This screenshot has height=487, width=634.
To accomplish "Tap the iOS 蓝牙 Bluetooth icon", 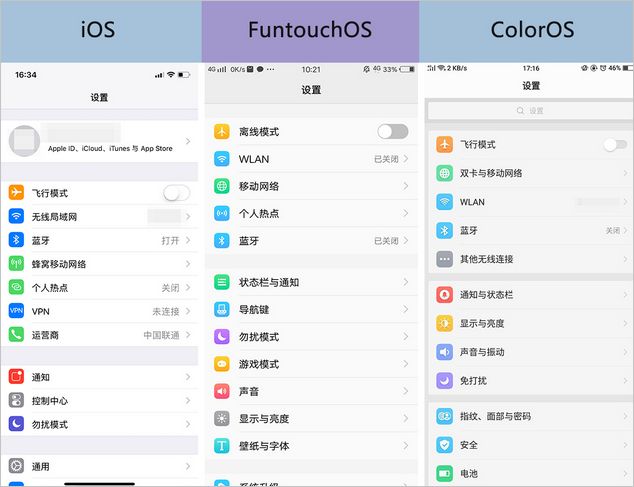I will [x=16, y=240].
